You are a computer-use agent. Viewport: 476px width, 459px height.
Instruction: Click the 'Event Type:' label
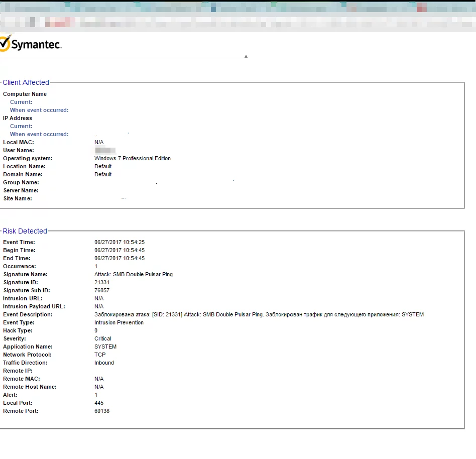click(19, 323)
